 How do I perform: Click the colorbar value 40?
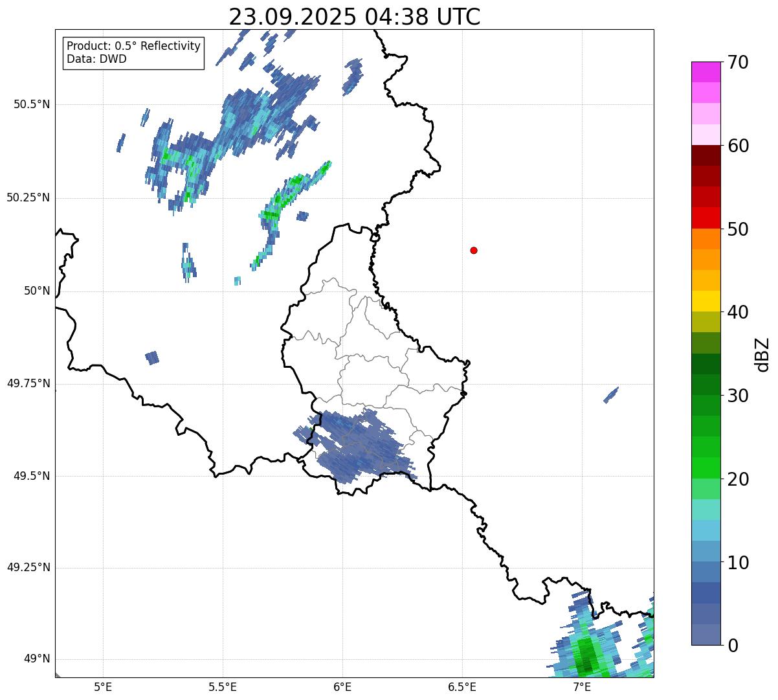[738, 312]
